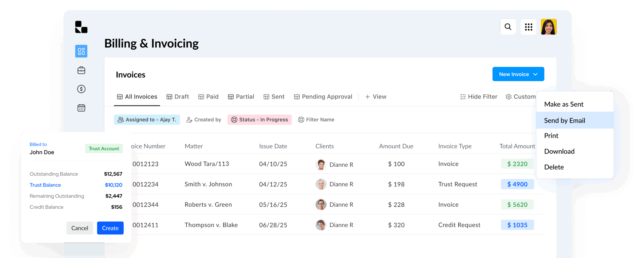The image size is (644, 258).
Task: Open the Filter Name selector
Action: tap(316, 120)
